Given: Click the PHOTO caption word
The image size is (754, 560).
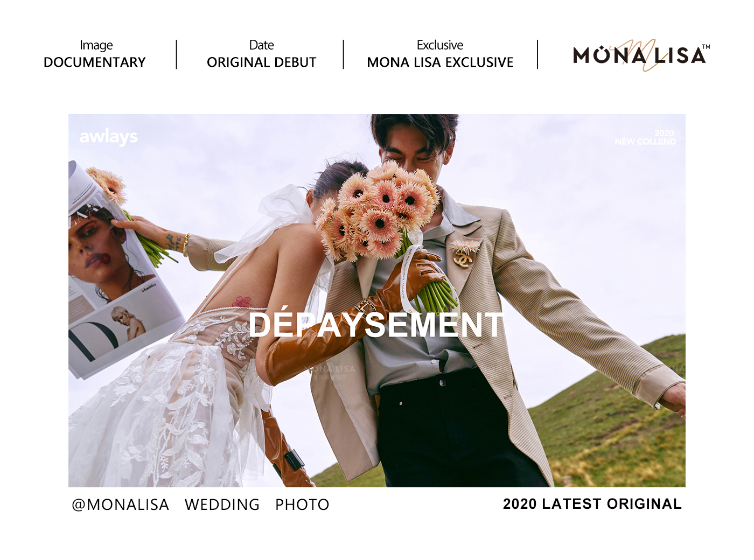Looking at the screenshot, I should (x=302, y=505).
